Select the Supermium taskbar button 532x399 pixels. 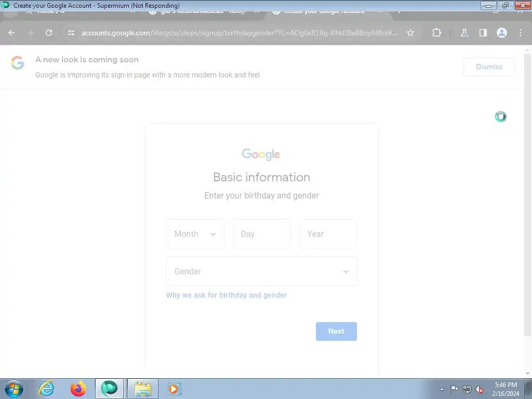pyautogui.click(x=109, y=389)
